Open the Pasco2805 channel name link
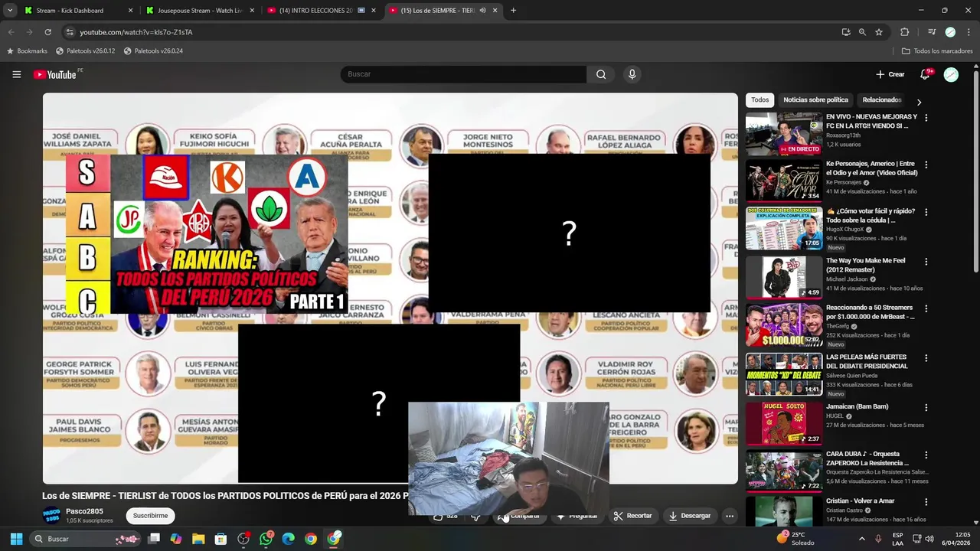This screenshot has width=980, height=551. (x=84, y=510)
